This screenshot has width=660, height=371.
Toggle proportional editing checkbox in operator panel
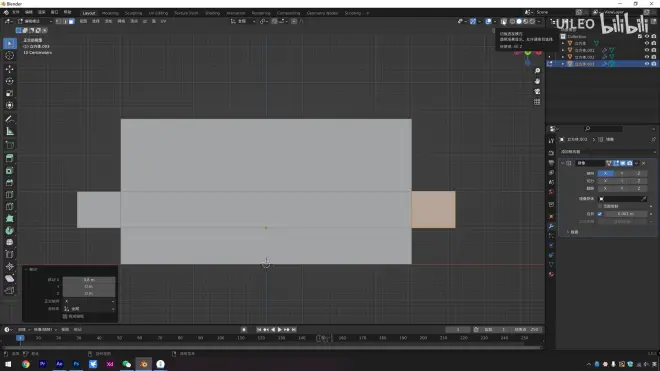click(65, 316)
